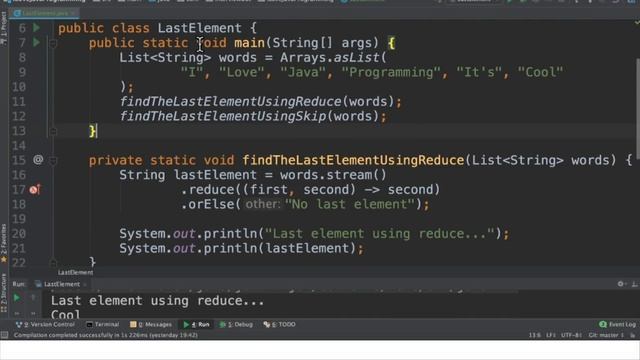Viewport: 640px width, 360px height.
Task: Click the Run label in the Run panel header
Action: tap(18, 284)
